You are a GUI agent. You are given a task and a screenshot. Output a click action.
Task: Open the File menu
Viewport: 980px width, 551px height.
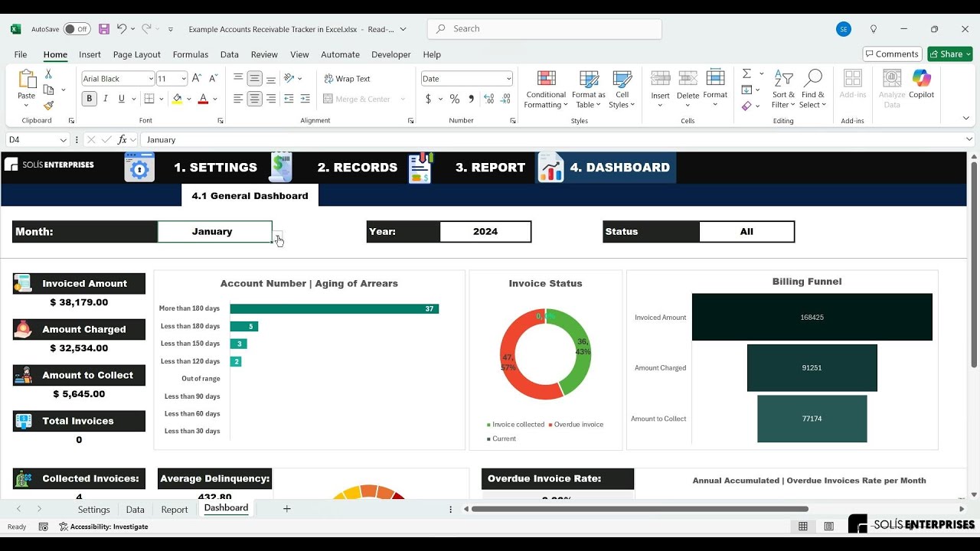tap(21, 54)
